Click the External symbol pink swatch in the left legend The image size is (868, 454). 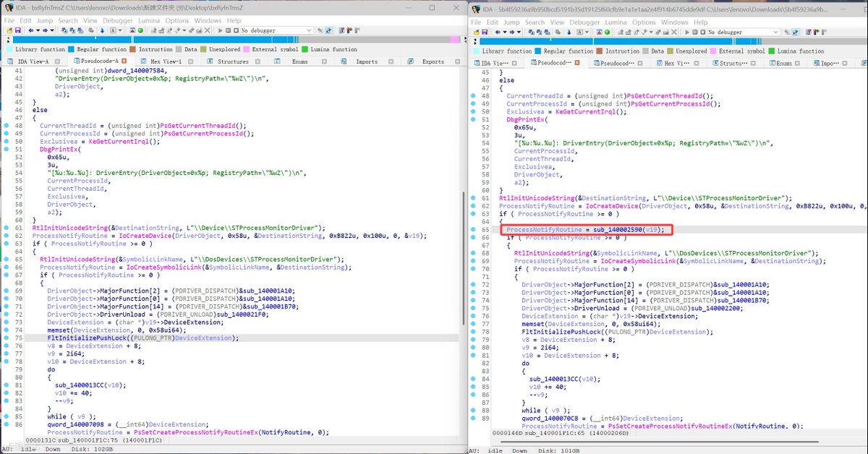[247, 49]
